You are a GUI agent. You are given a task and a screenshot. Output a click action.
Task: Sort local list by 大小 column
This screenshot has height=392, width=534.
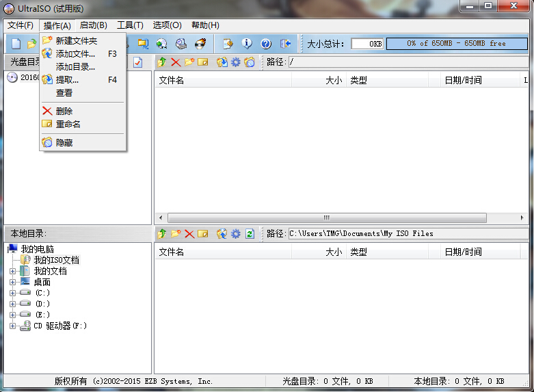click(319, 252)
